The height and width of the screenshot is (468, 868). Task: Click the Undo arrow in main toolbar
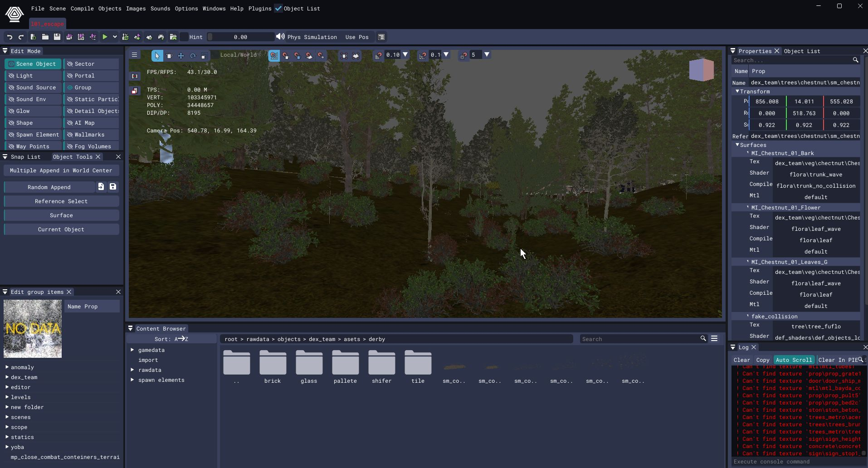coord(10,37)
